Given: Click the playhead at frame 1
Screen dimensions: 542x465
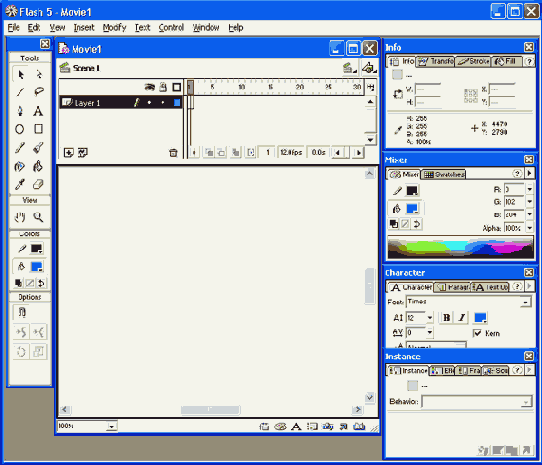Looking at the screenshot, I should pos(190,87).
